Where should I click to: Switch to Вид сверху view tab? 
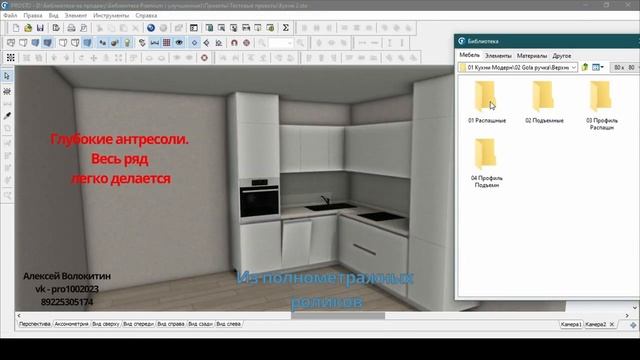click(106, 324)
